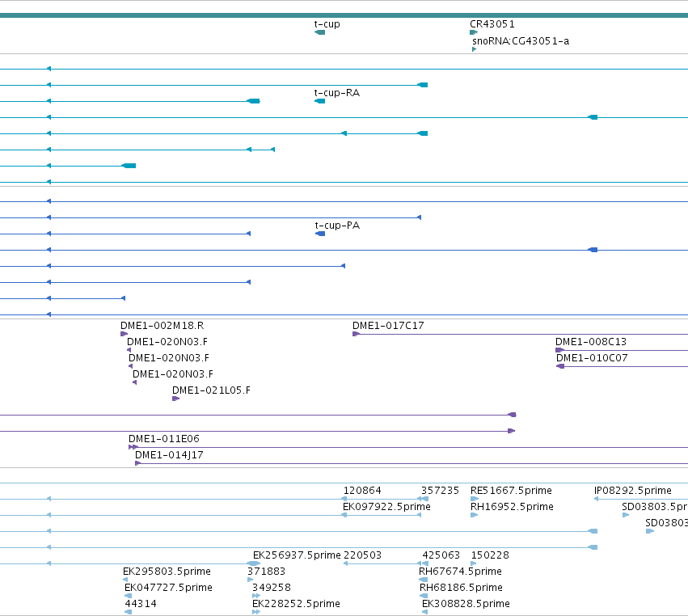This screenshot has height=616, width=688.
Task: Click the EK295803.5prime label
Action: pos(167,572)
